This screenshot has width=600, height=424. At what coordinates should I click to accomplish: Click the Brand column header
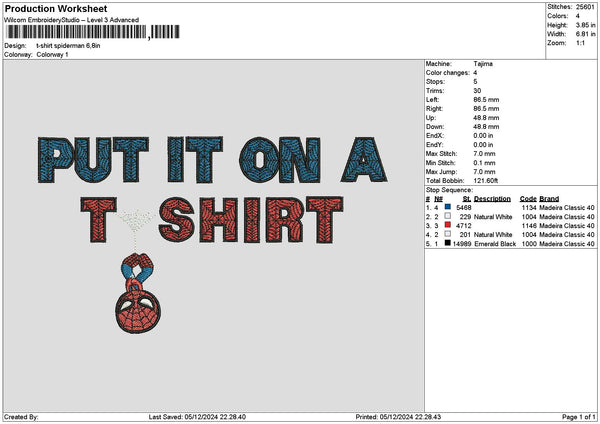(550, 198)
